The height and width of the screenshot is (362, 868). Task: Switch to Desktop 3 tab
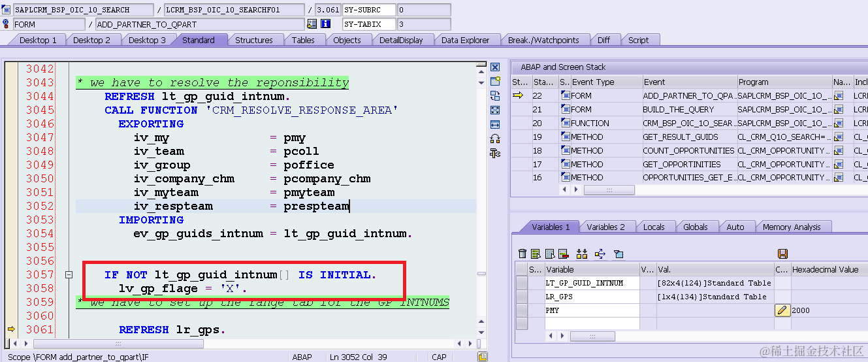pos(147,40)
